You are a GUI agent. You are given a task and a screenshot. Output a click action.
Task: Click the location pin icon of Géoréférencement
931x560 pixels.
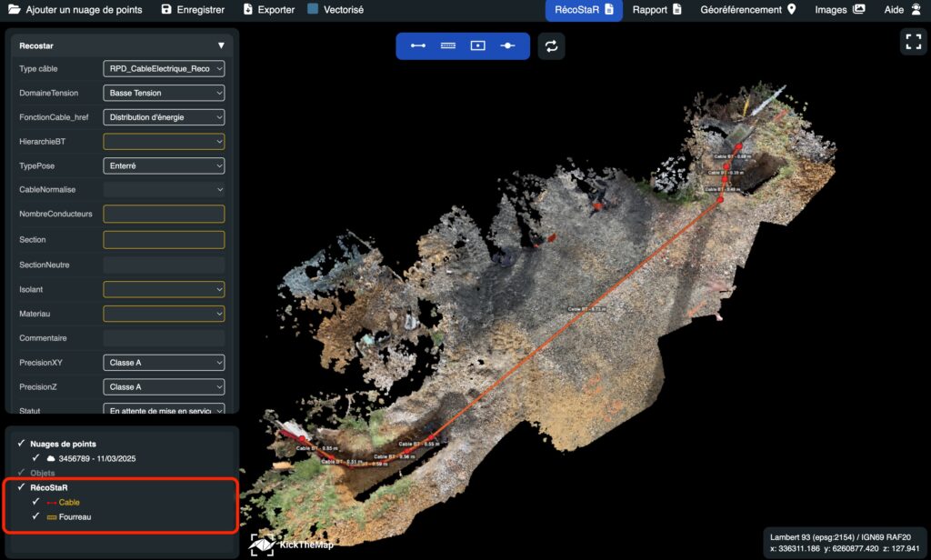point(792,9)
